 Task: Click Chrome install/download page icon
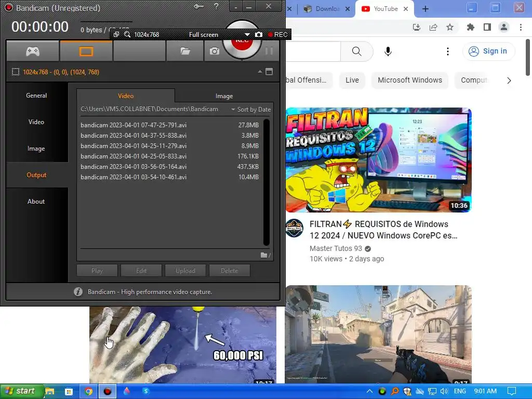coord(417,27)
